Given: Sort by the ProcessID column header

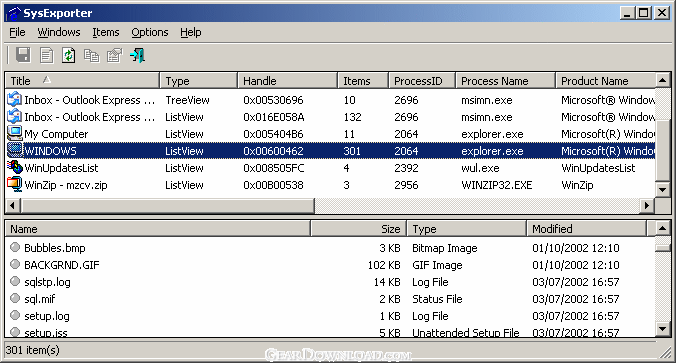Looking at the screenshot, I should pos(422,81).
